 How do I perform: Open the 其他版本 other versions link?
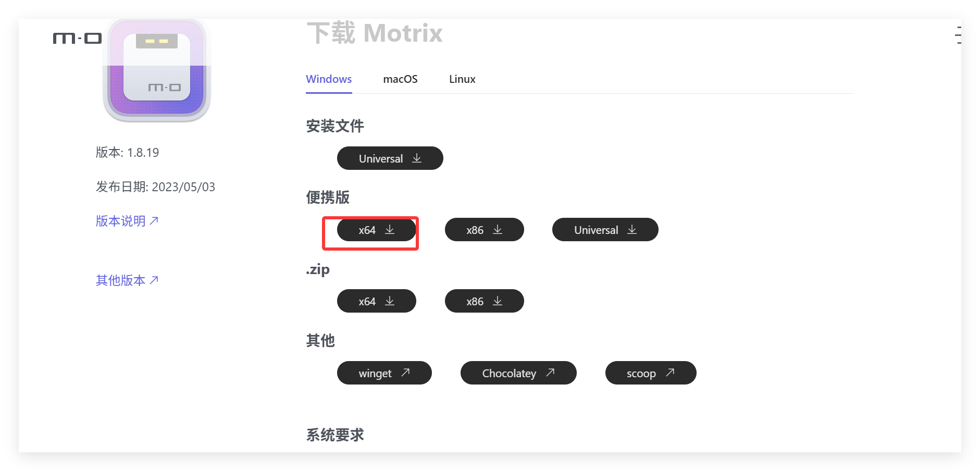(x=127, y=280)
